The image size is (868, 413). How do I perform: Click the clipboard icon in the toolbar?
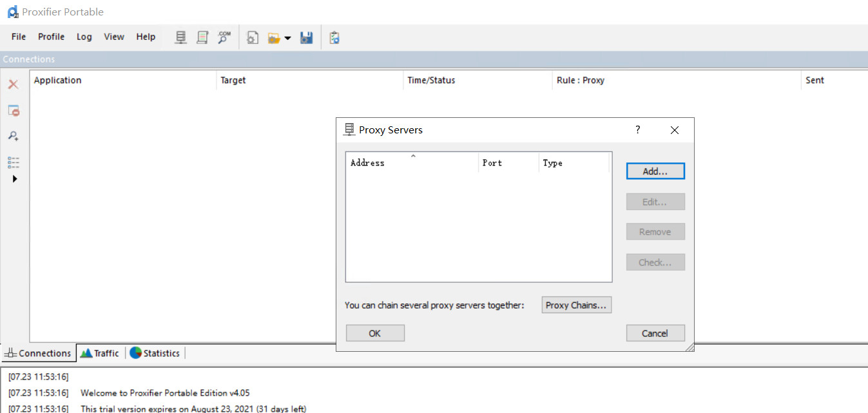[334, 38]
